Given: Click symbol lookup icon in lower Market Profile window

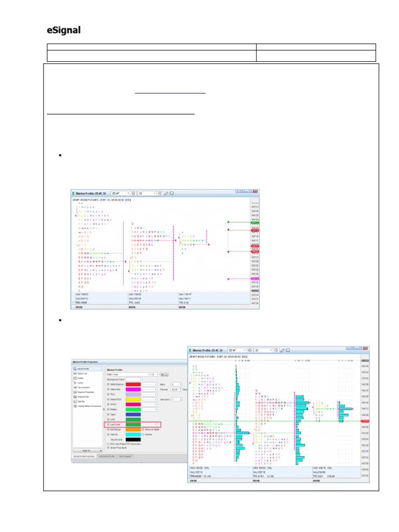Looking at the screenshot, I should (250, 350).
